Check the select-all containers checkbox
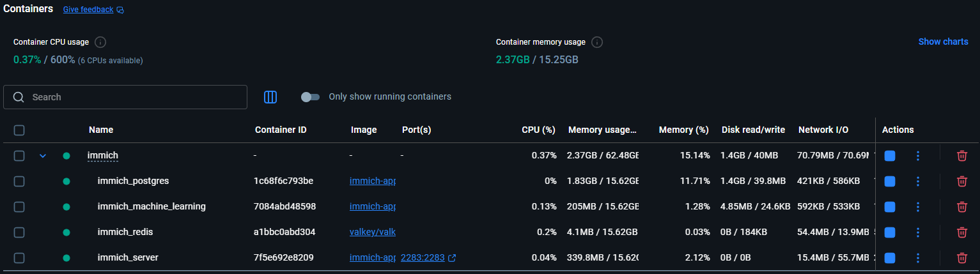This screenshot has width=980, height=274. 19,130
